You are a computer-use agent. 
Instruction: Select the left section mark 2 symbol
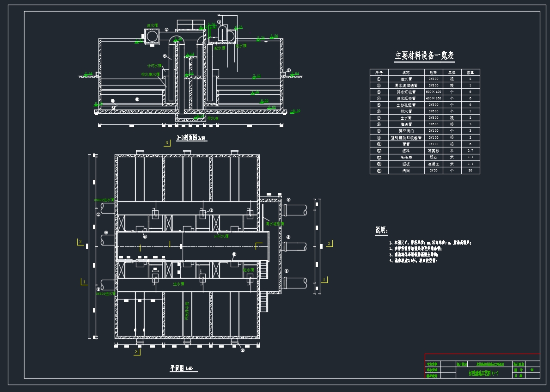click(x=80, y=242)
